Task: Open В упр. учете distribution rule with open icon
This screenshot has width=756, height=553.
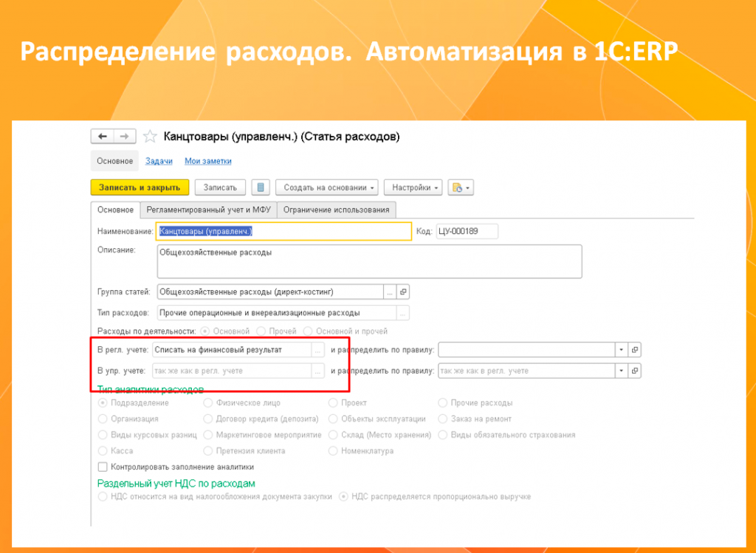Action: 634,371
